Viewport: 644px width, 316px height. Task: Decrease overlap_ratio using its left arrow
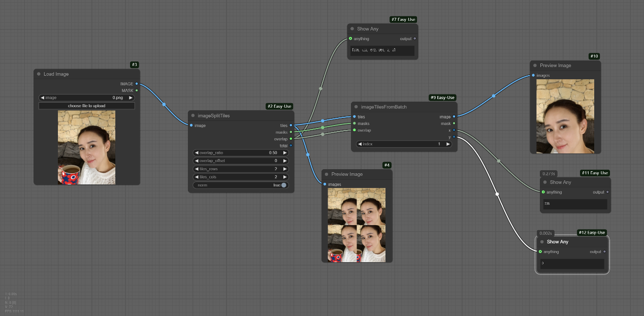click(197, 152)
